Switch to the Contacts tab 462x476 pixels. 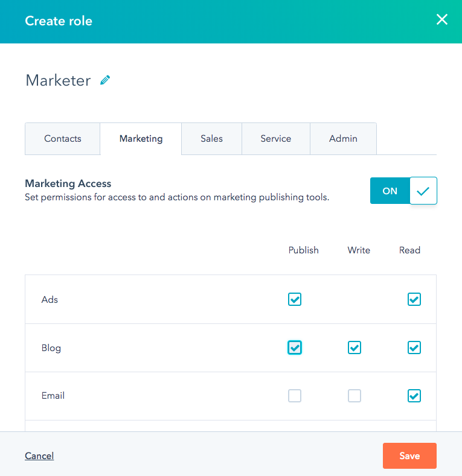tap(63, 139)
